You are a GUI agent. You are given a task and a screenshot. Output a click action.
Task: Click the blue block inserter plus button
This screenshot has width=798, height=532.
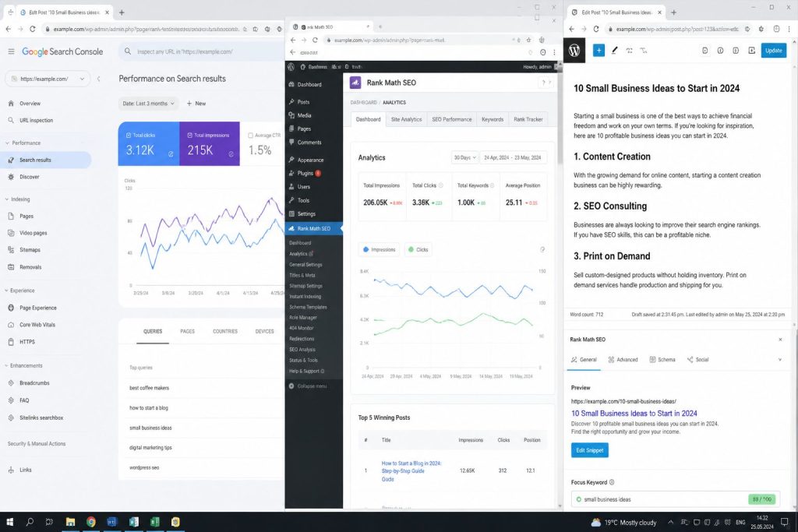point(599,51)
